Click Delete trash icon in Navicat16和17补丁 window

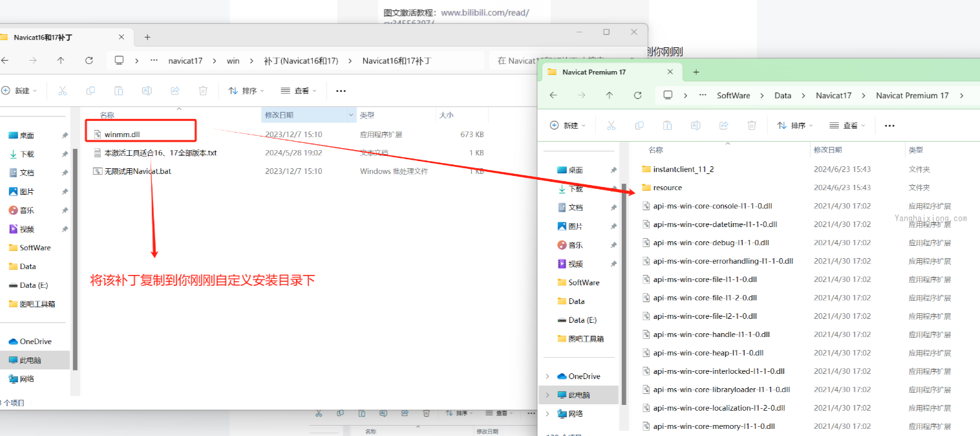tap(203, 91)
